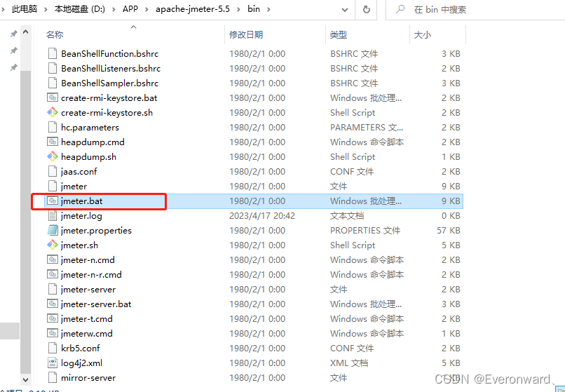Select the log4j2.xml file name
This screenshot has height=392, width=565.
point(82,363)
